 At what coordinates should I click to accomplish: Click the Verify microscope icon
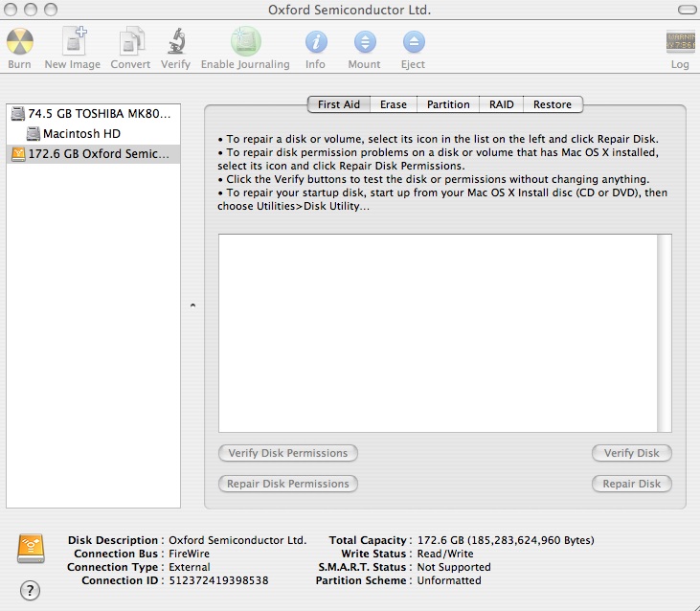point(176,41)
